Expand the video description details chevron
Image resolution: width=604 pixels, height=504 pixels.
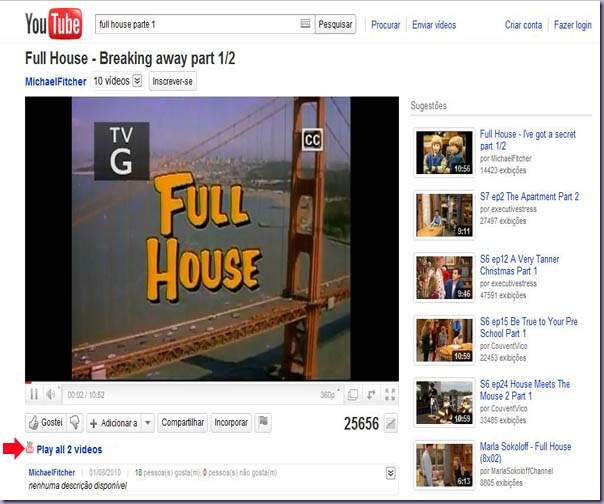pos(390,473)
